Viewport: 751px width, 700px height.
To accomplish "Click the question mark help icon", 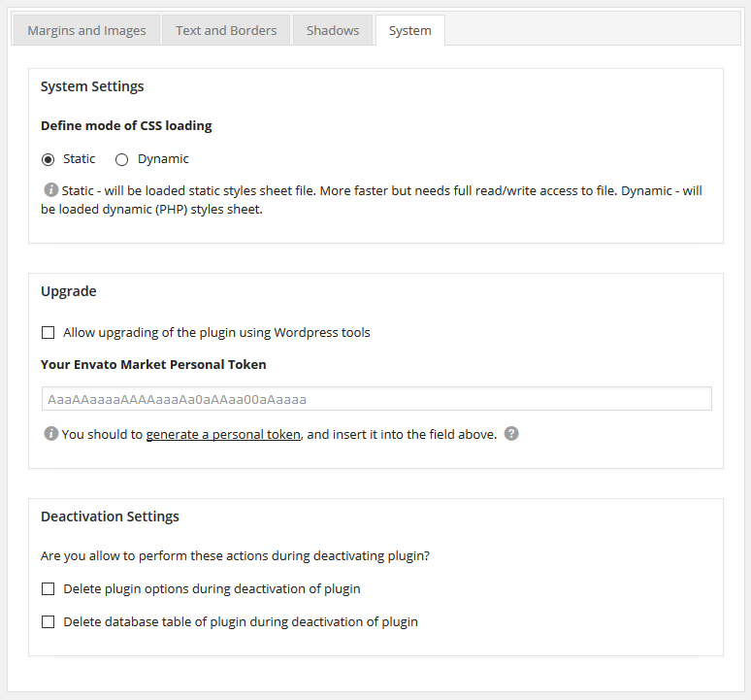I will [511, 434].
